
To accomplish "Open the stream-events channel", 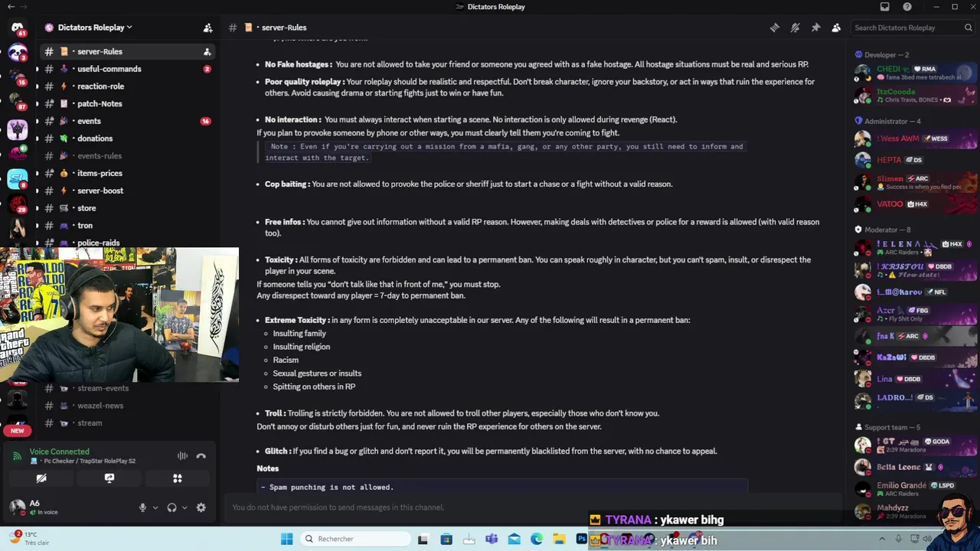I will [127, 388].
